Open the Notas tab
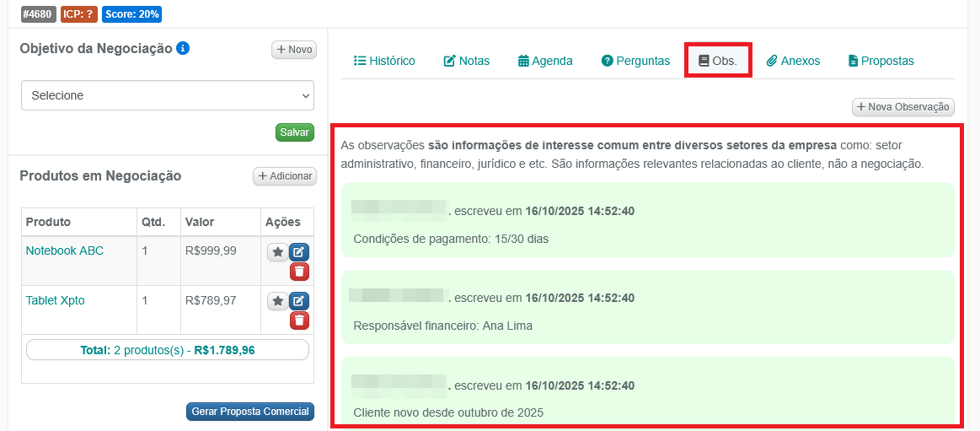 click(x=466, y=61)
